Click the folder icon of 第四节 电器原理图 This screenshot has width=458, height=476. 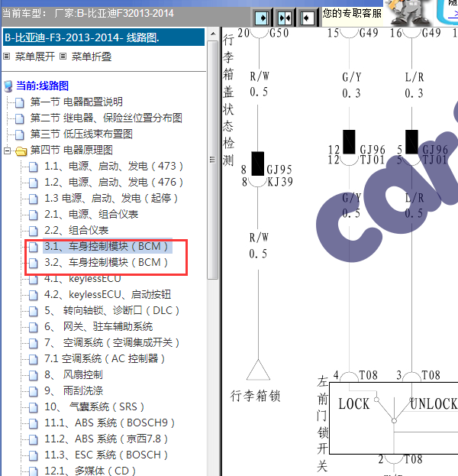coord(21,151)
